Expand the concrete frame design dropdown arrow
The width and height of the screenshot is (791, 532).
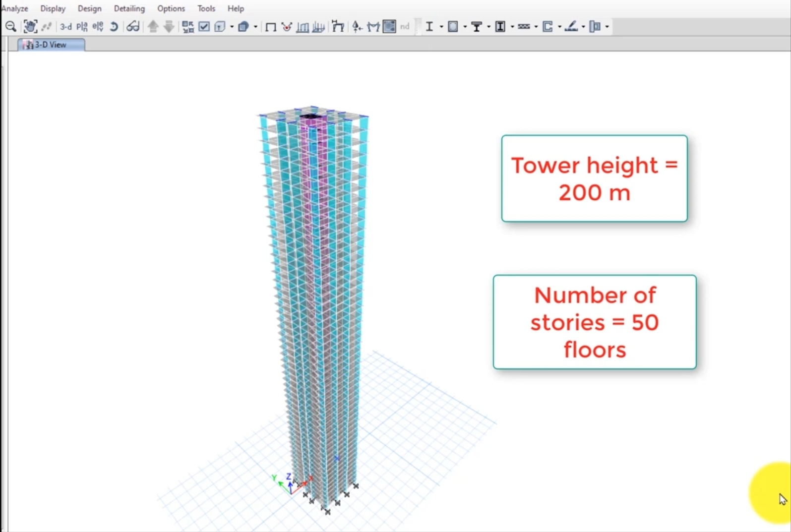coord(465,27)
